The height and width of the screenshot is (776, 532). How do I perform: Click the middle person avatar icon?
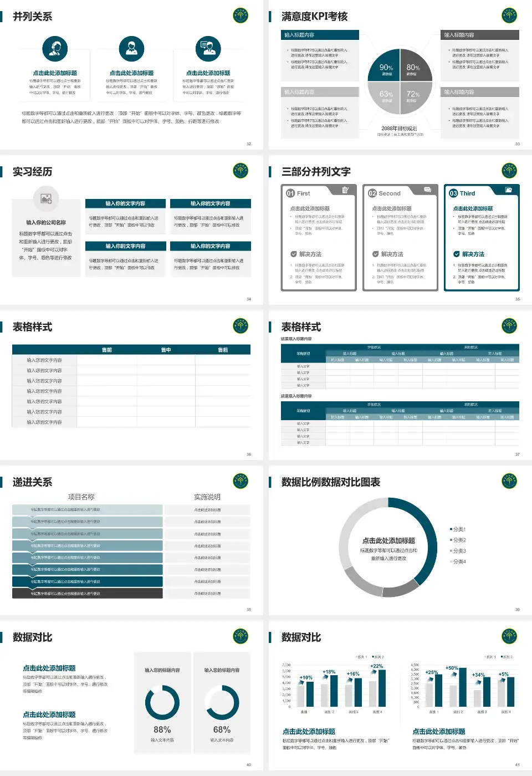[131, 49]
